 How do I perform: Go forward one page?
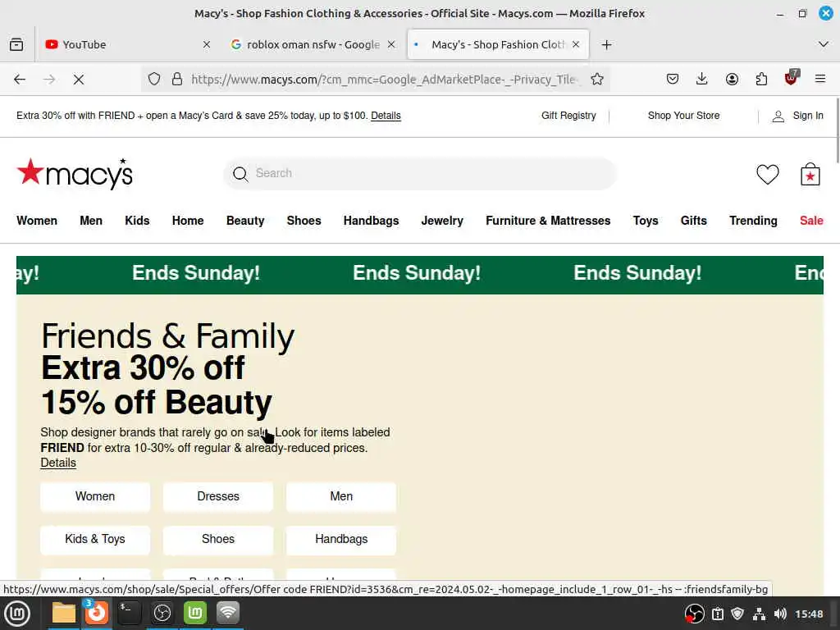[x=49, y=80]
